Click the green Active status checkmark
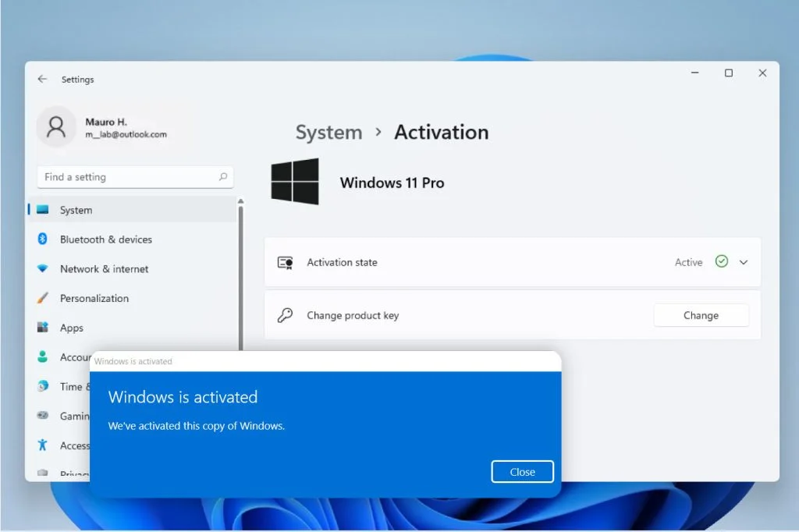 tap(722, 262)
